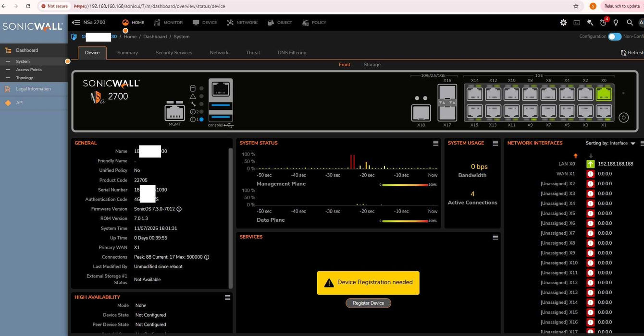The width and height of the screenshot is (644, 336).
Task: Toggle Configuration / Non-Config mode switch
Action: pyautogui.click(x=614, y=36)
